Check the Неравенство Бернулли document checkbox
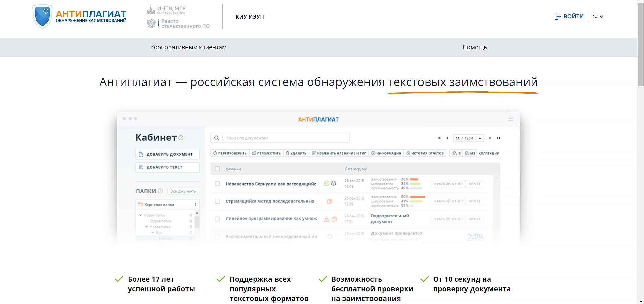Screen dimensions: 644x304 (x=217, y=184)
